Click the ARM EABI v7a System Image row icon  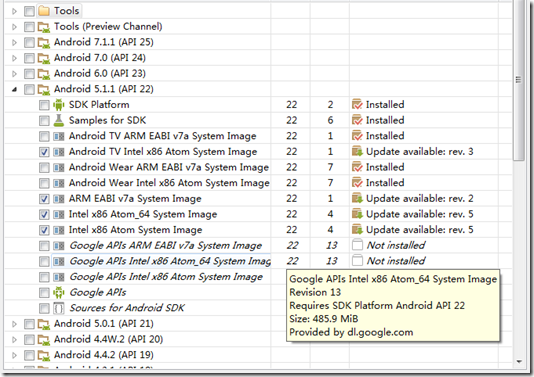59,199
